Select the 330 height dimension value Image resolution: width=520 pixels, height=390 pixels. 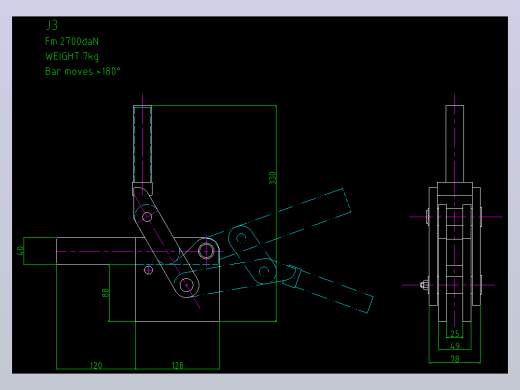[x=272, y=178]
